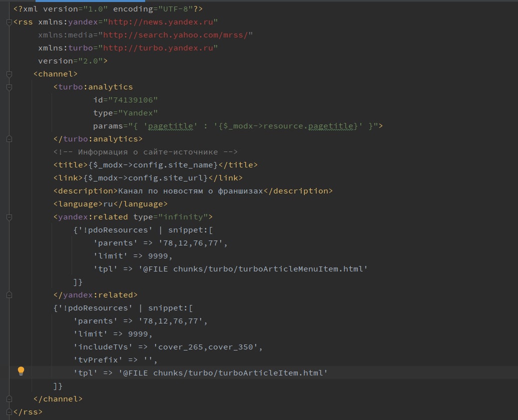Click the http://turbo.yandex.ru namespace URL
Screen dimensions: 518x420
(x=158, y=48)
